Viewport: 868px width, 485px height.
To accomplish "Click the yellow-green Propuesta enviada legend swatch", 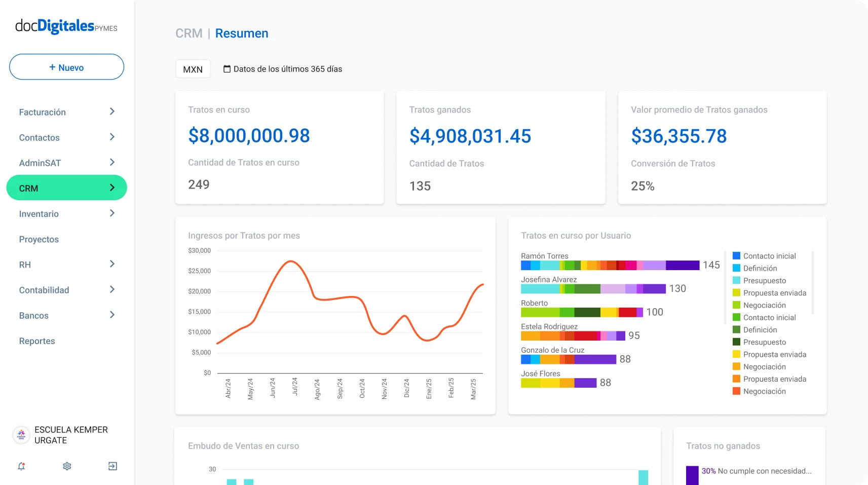I will click(737, 293).
